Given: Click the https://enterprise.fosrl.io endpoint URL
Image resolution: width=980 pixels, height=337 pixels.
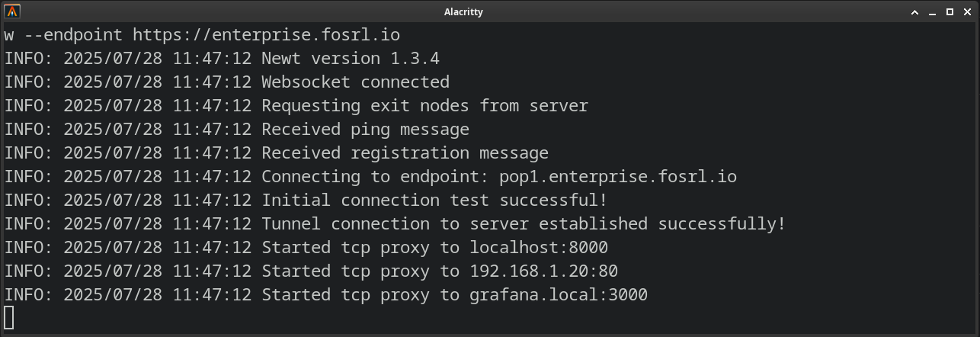Looking at the screenshot, I should tap(266, 35).
